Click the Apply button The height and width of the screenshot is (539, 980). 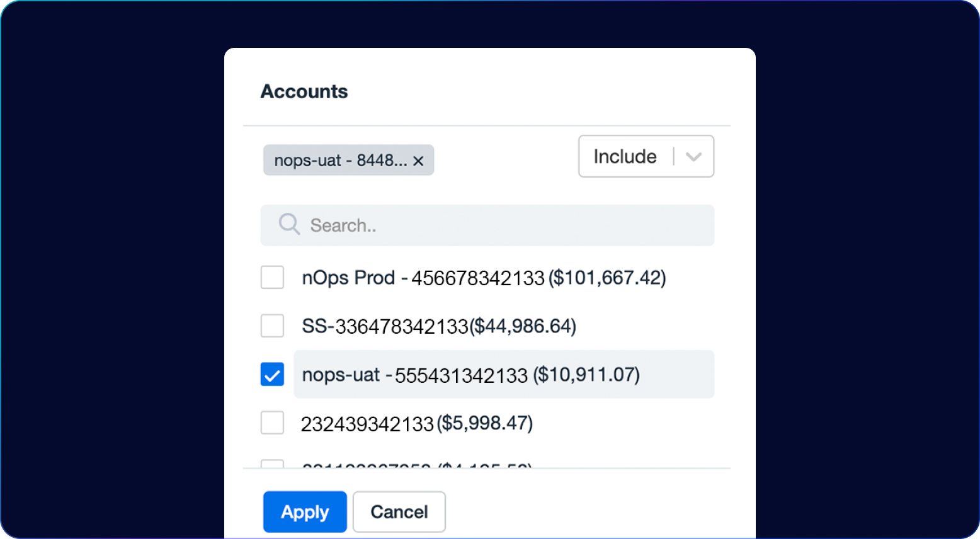(x=305, y=512)
